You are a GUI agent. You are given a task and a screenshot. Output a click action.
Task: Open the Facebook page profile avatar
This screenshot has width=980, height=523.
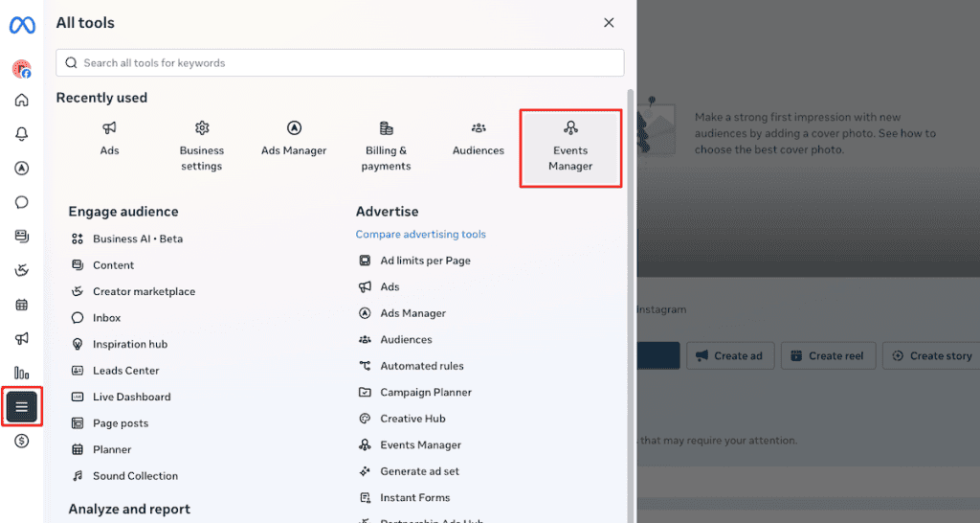(x=22, y=69)
